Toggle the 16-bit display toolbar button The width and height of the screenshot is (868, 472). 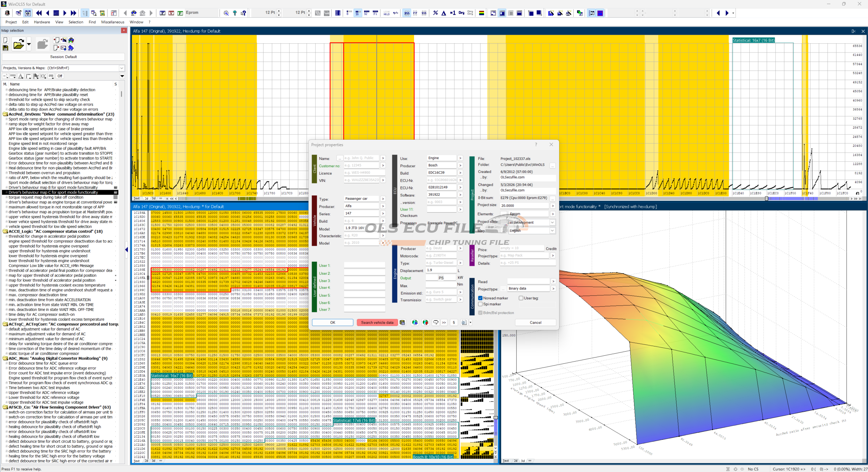[357, 13]
